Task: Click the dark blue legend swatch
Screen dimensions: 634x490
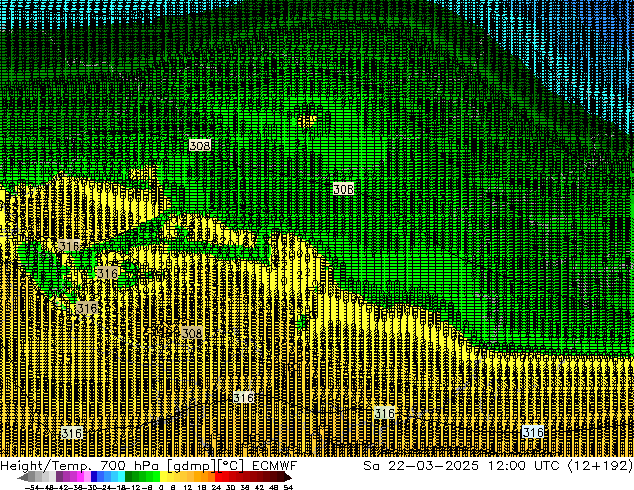Action: (x=94, y=476)
